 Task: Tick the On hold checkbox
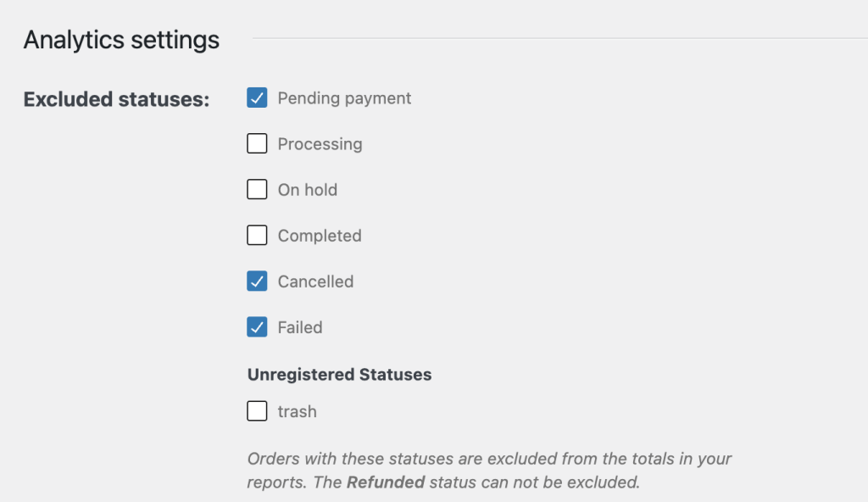point(257,190)
